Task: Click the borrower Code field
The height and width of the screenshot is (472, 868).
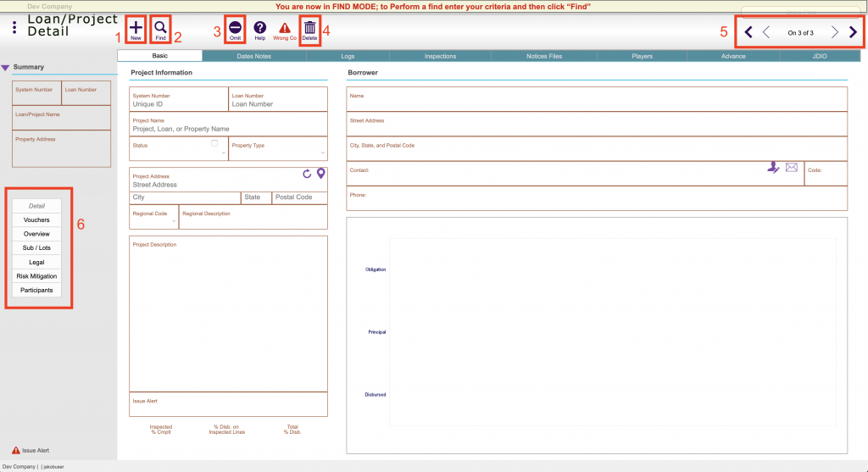Action: (x=826, y=175)
